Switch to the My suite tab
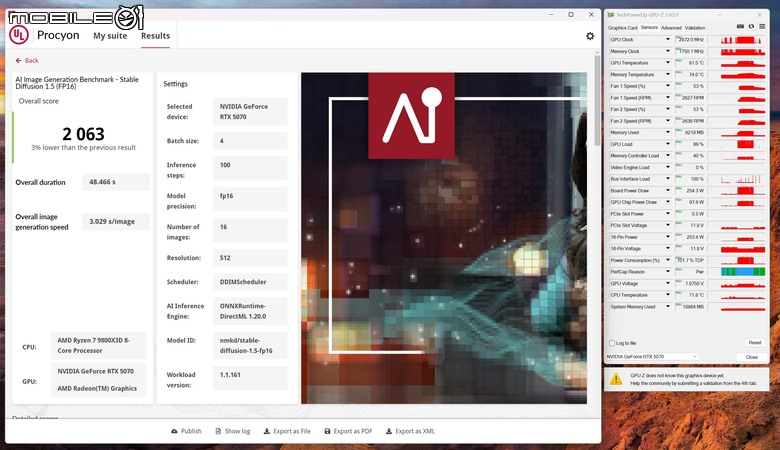The width and height of the screenshot is (780, 450). tap(110, 36)
